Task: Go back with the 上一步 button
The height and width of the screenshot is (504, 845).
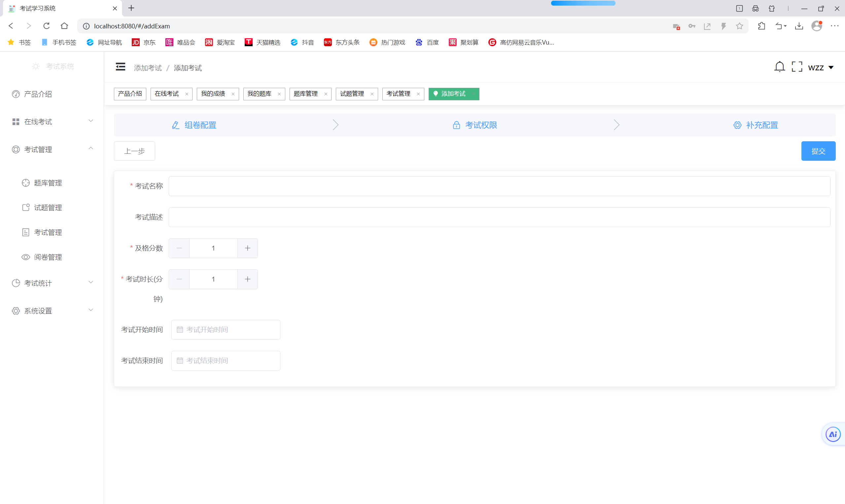Action: pos(134,151)
